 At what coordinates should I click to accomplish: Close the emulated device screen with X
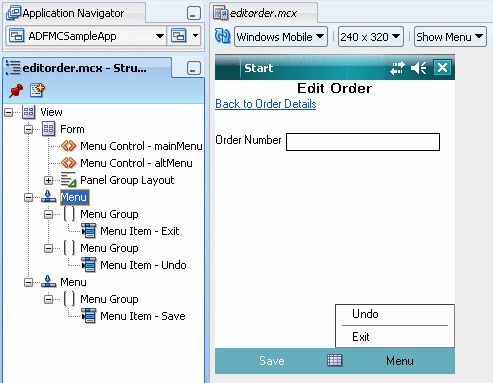[x=442, y=68]
